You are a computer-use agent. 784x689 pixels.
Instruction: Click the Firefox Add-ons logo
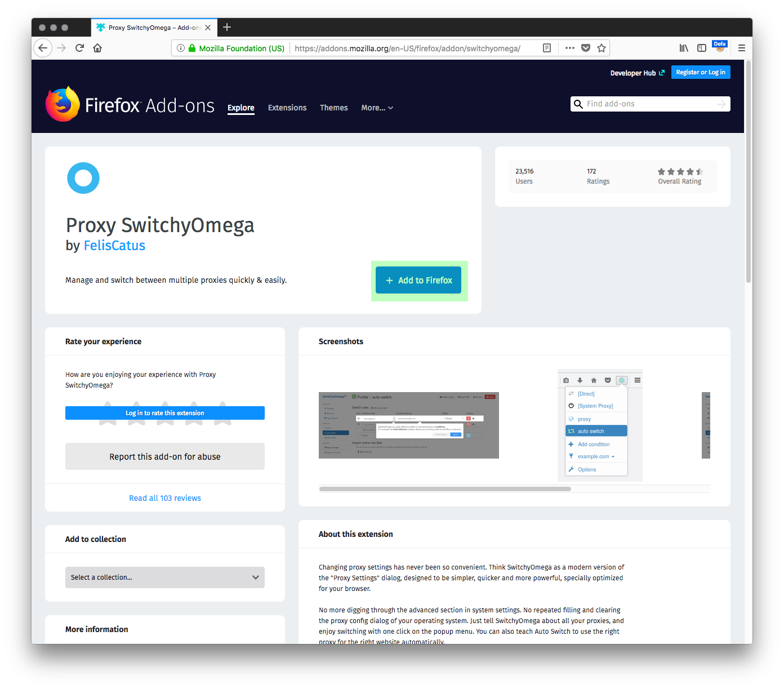[130, 104]
